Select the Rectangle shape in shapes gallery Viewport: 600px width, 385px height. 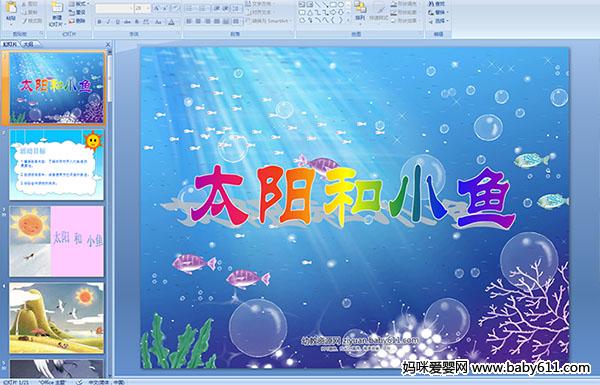(333, 5)
